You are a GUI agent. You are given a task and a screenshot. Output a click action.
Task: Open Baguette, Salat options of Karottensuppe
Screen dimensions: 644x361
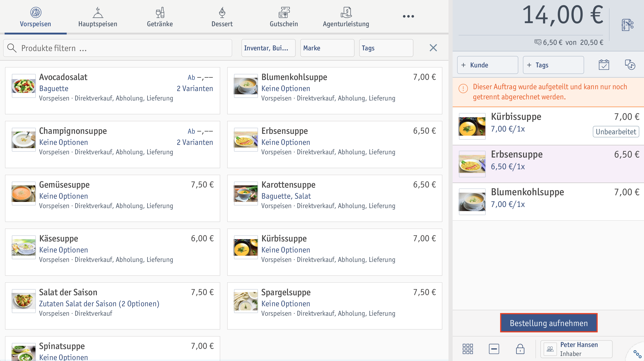(286, 196)
